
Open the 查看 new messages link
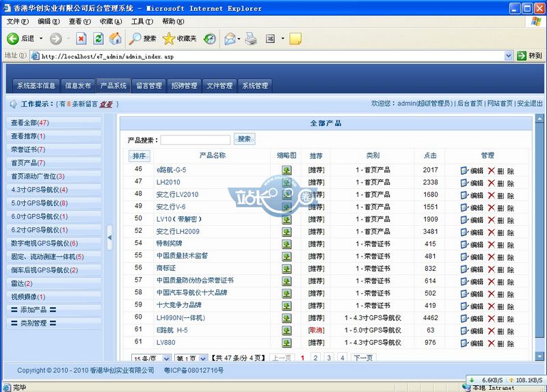coord(106,104)
